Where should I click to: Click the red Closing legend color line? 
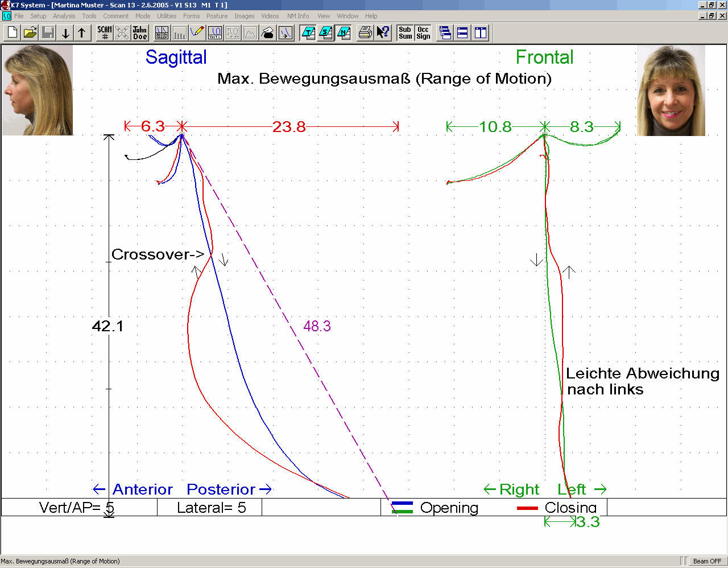pos(527,508)
